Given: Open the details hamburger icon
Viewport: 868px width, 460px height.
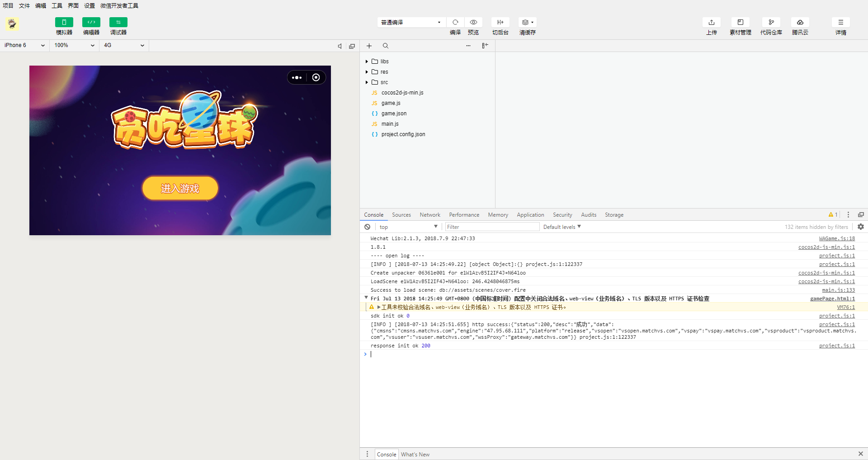Looking at the screenshot, I should 841,22.
